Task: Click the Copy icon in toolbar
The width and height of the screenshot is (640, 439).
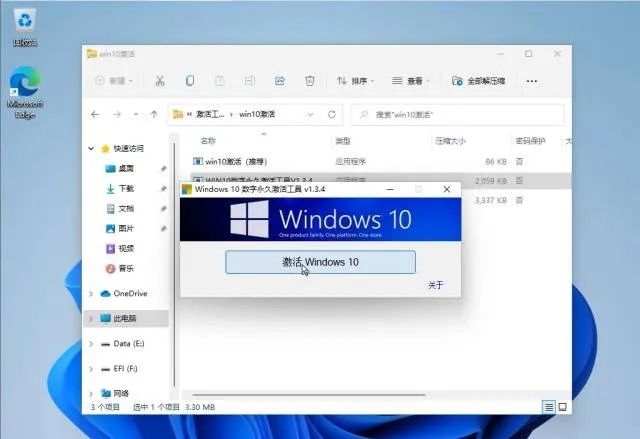Action: (x=190, y=81)
